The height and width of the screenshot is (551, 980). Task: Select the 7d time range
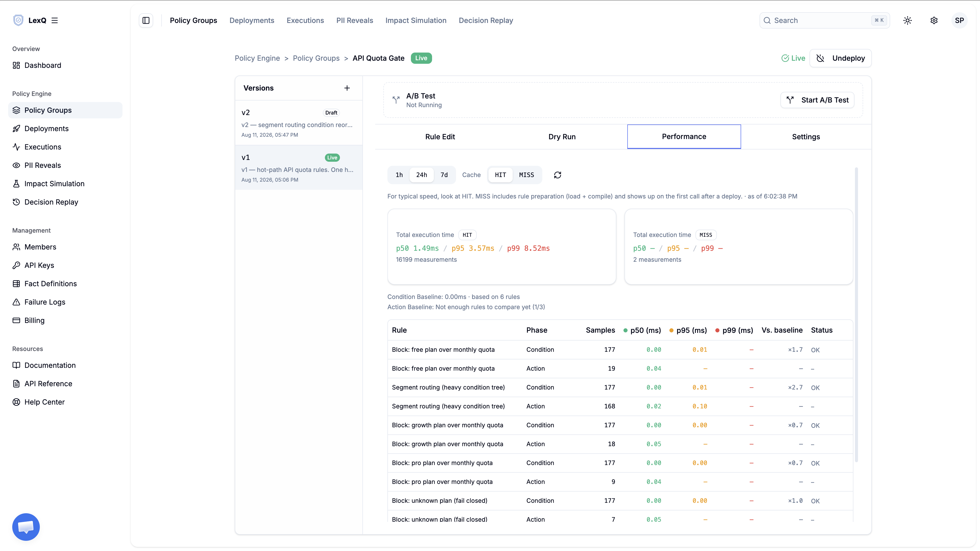[444, 175]
